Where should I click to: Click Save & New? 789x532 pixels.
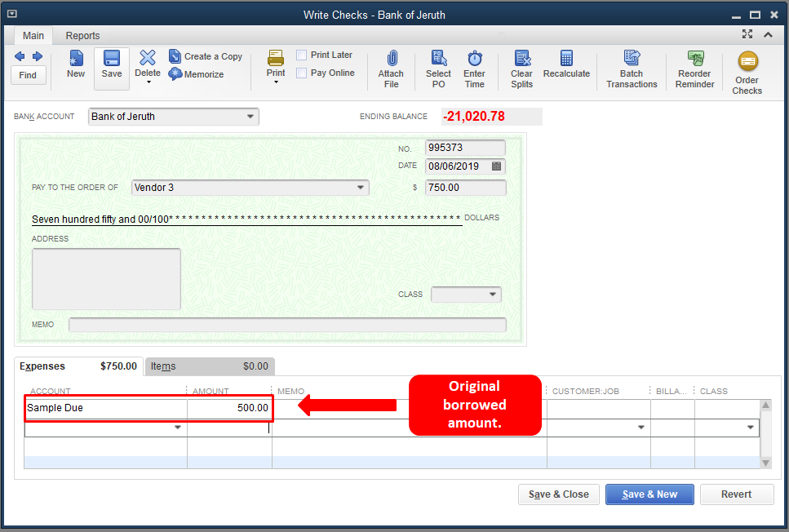tap(649, 494)
